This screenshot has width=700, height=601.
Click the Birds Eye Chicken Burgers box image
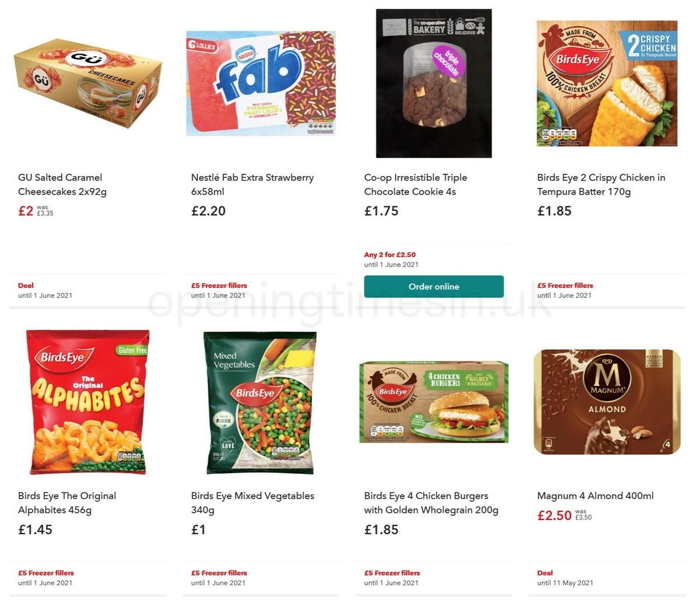(434, 402)
